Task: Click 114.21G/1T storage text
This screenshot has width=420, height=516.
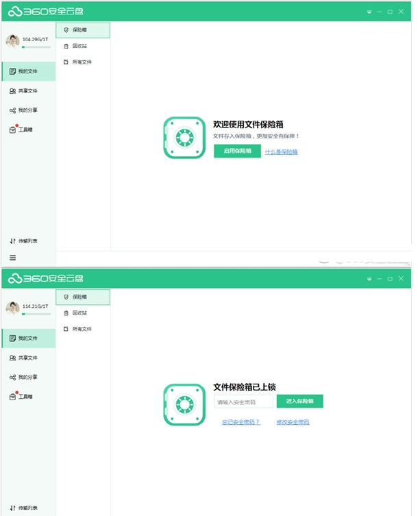Action: click(x=35, y=306)
